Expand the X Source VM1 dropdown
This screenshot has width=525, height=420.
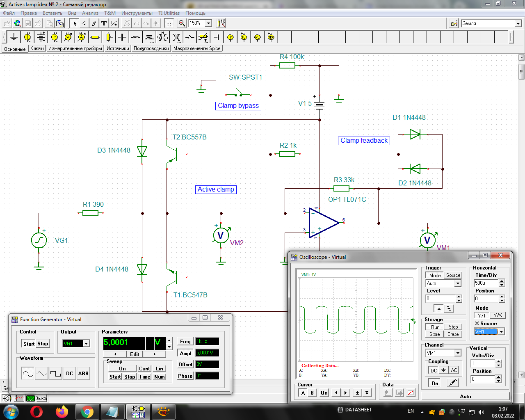(501, 332)
